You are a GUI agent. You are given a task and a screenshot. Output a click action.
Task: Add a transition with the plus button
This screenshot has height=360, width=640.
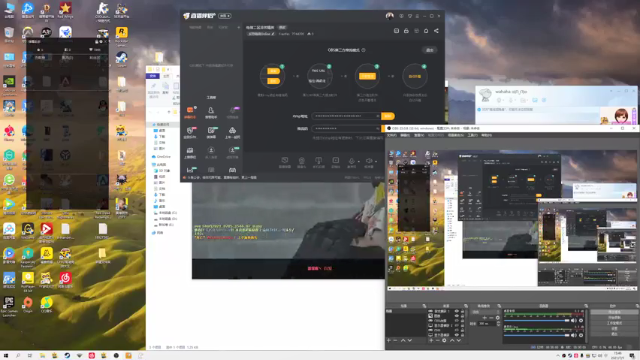(x=484, y=318)
